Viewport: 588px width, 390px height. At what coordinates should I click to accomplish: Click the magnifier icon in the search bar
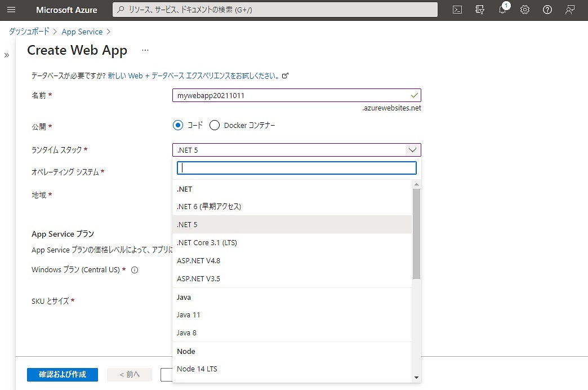pyautogui.click(x=121, y=10)
